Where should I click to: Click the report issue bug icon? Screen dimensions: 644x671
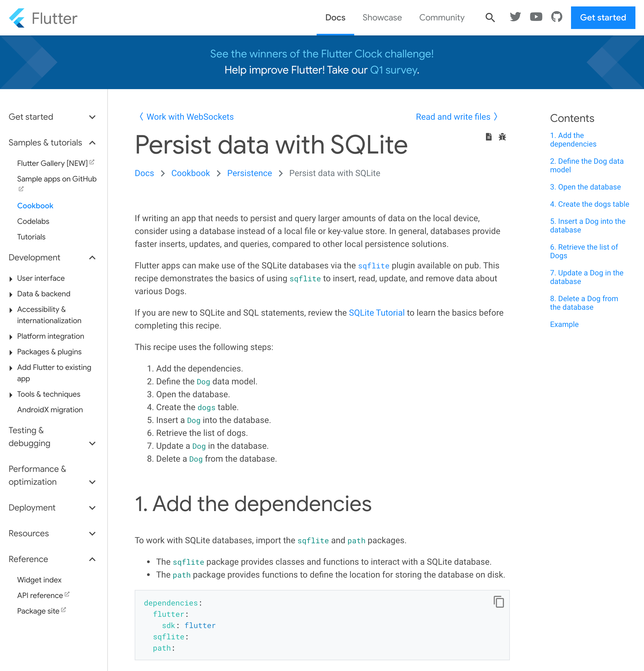(502, 137)
